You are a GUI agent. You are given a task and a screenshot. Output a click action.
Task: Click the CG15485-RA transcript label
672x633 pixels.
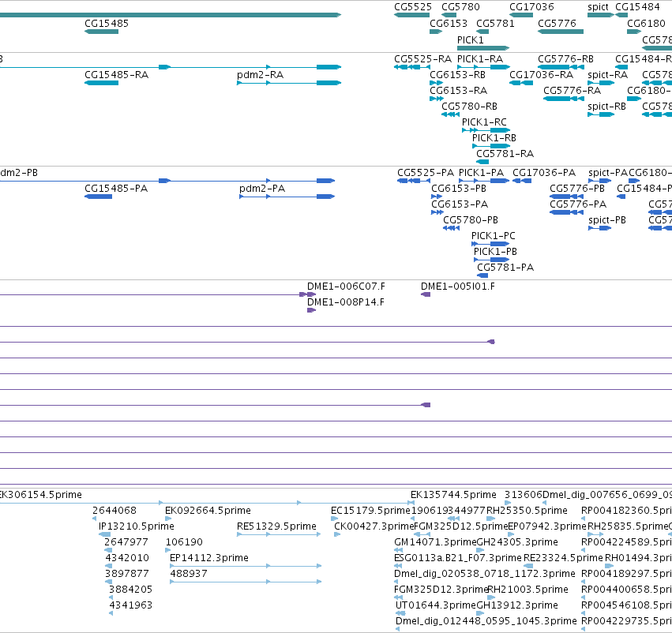(116, 75)
